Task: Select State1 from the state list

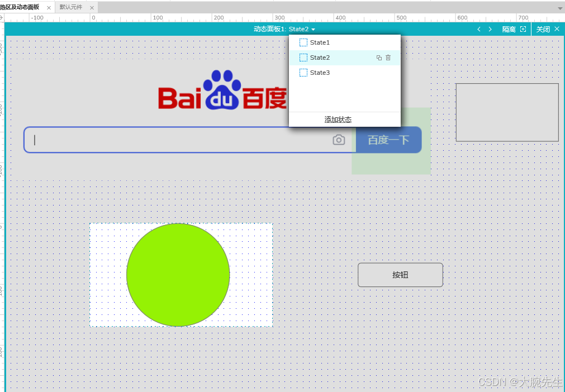Action: click(345, 42)
